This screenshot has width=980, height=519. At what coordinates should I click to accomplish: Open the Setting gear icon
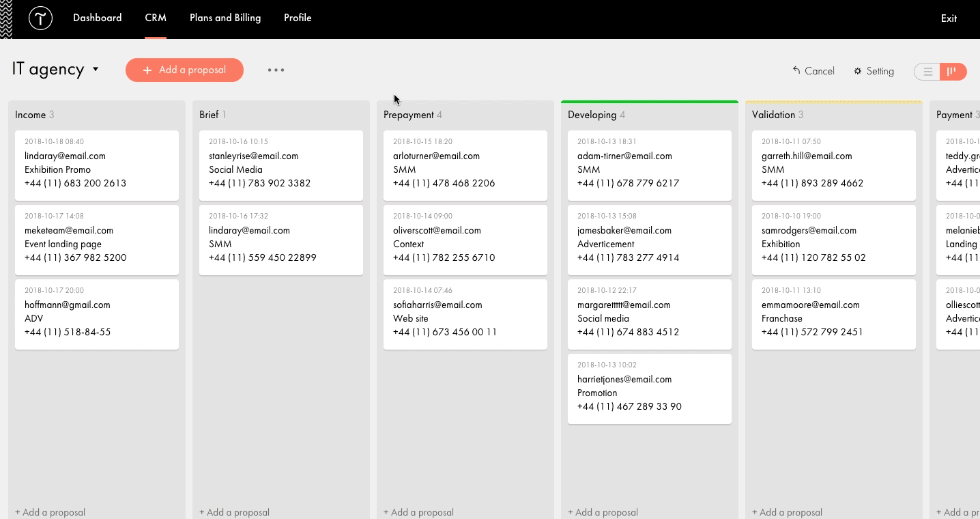(858, 70)
